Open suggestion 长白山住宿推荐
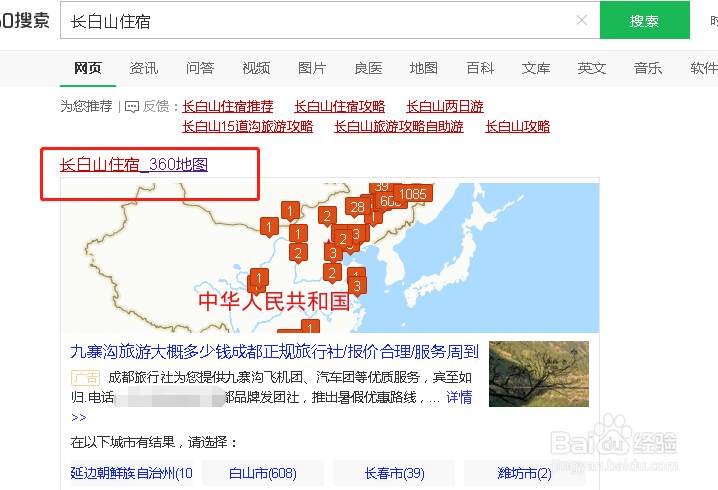This screenshot has height=490, width=718. point(228,107)
